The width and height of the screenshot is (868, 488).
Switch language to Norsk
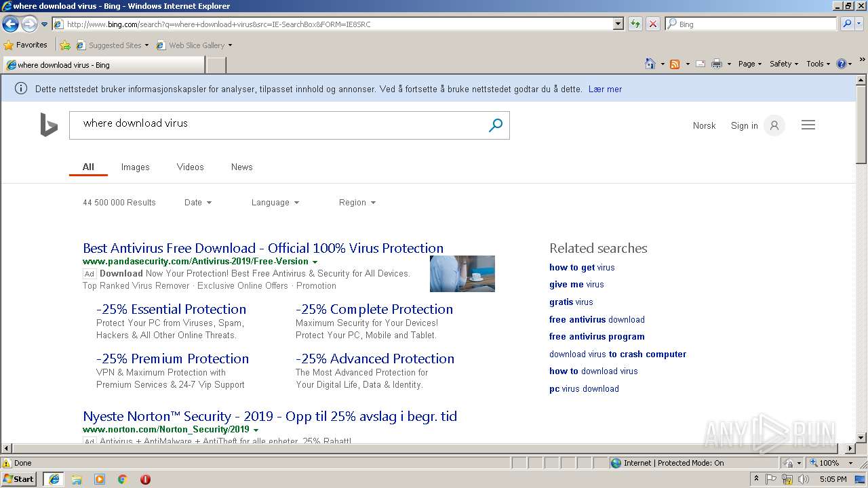pos(704,125)
